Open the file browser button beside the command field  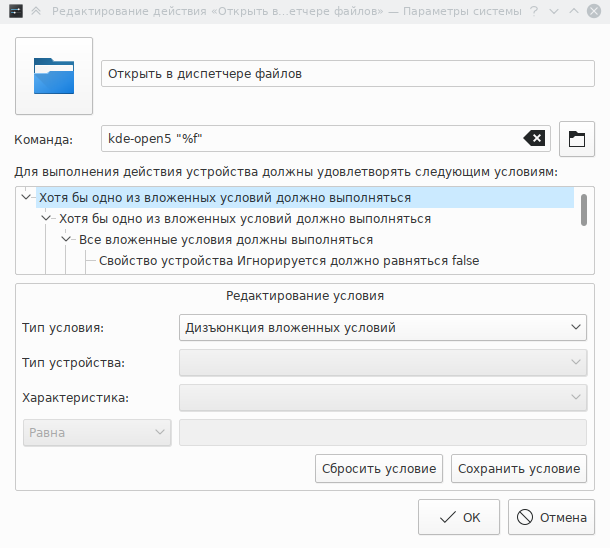[x=576, y=139]
